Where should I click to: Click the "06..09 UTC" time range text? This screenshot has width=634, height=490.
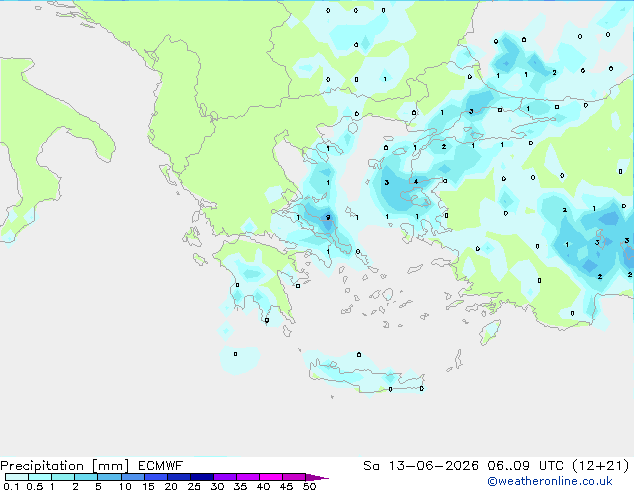[x=527, y=466]
